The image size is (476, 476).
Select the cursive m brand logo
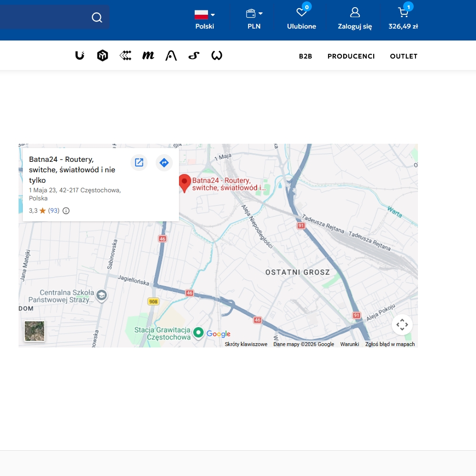148,56
